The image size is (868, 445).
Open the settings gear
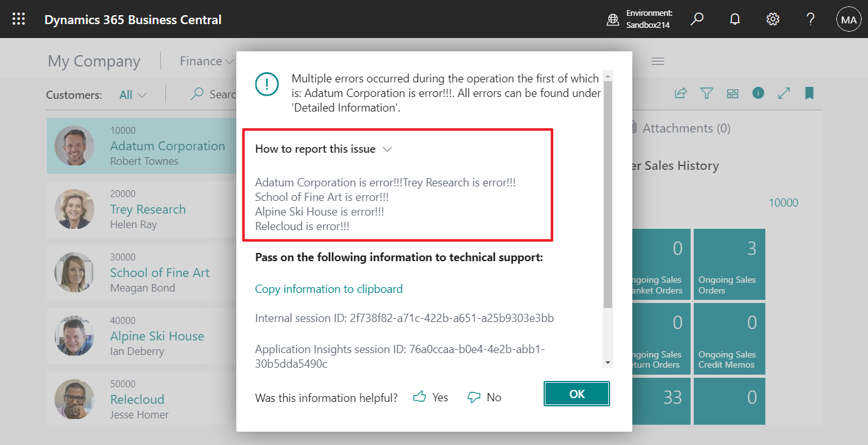click(x=772, y=19)
